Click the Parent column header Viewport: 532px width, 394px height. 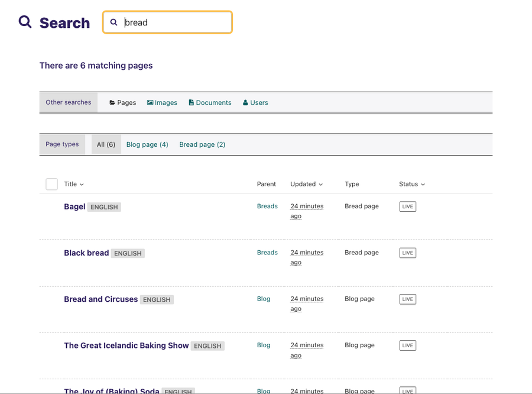coord(267,184)
